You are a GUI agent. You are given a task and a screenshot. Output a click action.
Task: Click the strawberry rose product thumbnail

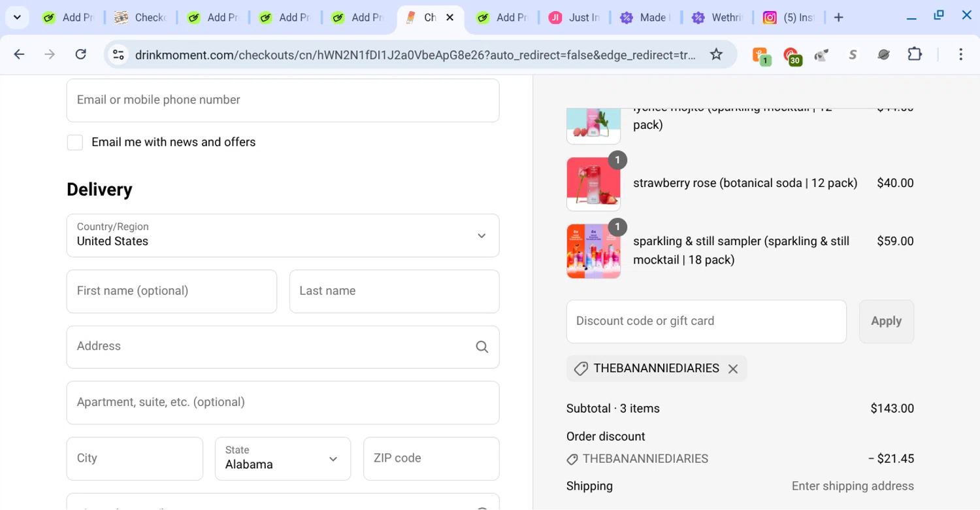point(593,184)
